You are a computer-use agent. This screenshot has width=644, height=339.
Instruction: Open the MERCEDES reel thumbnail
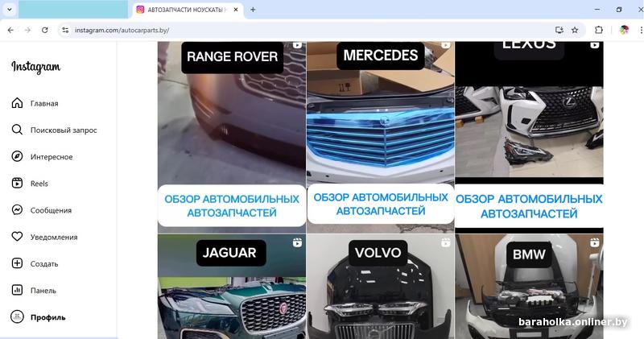click(x=380, y=137)
